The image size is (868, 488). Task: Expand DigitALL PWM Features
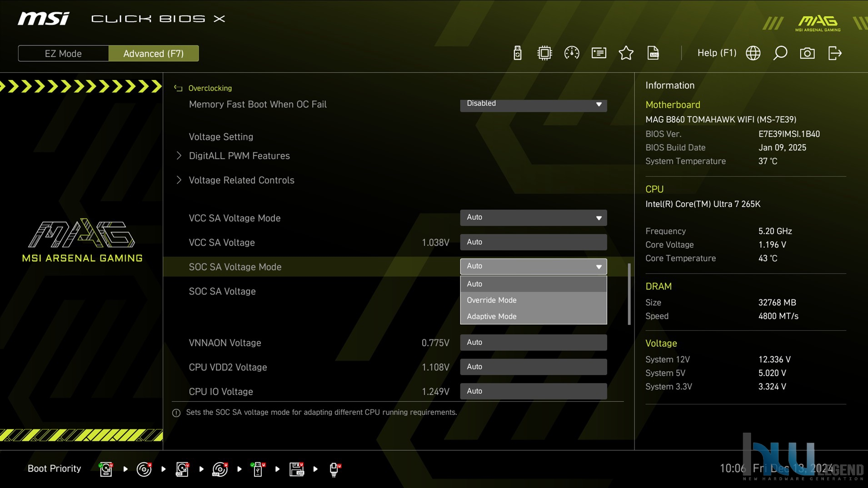point(239,156)
